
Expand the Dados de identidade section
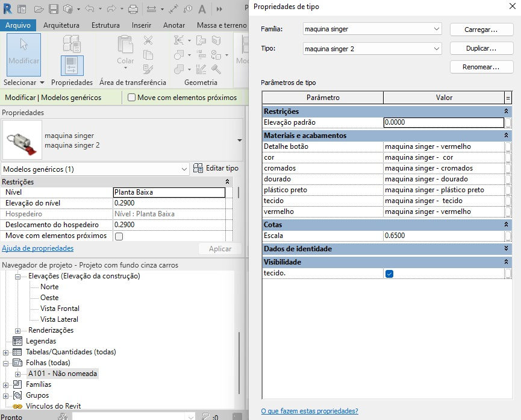(x=506, y=248)
